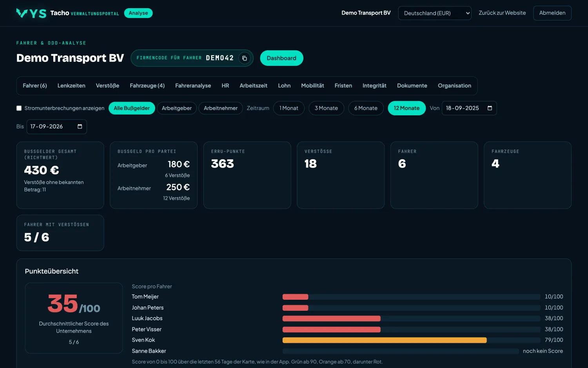
Task: Click the Arbeitnehmer 250 € amount
Action: [178, 188]
